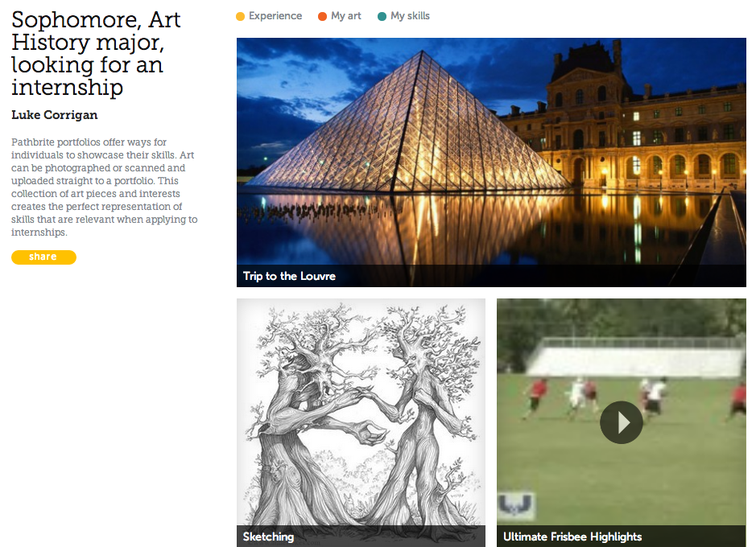Click the Sketching caption label

click(268, 537)
